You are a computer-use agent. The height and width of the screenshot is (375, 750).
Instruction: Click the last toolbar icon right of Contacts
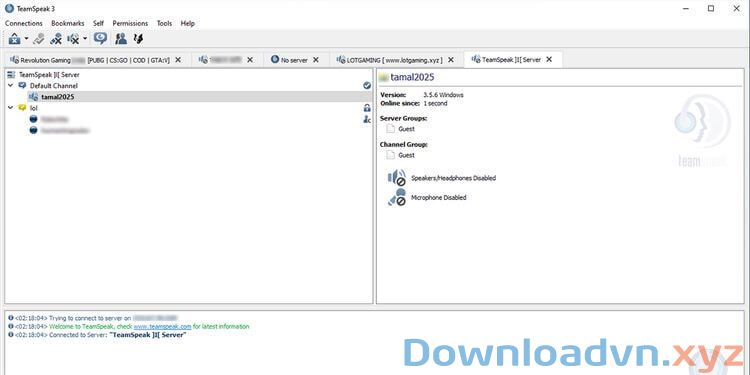pos(138,39)
